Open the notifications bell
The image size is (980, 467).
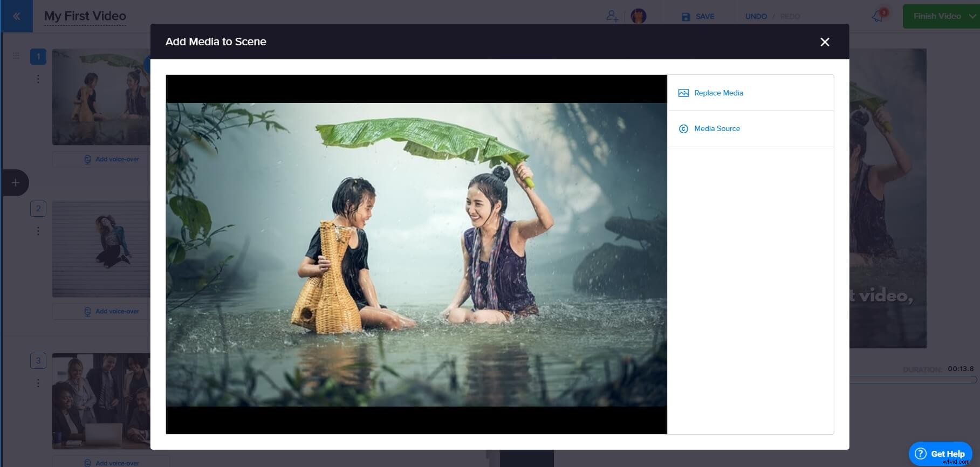click(879, 16)
